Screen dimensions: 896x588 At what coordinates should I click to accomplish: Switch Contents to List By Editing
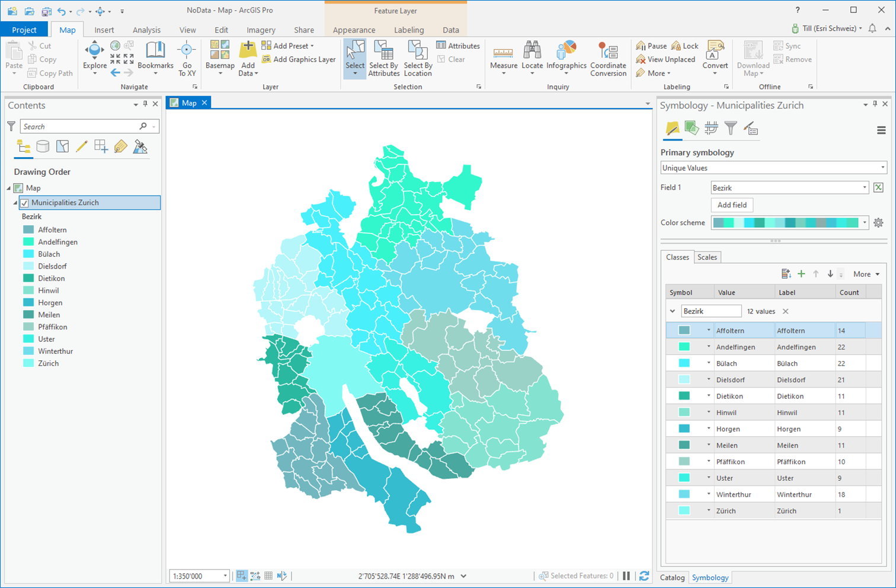[x=82, y=146]
